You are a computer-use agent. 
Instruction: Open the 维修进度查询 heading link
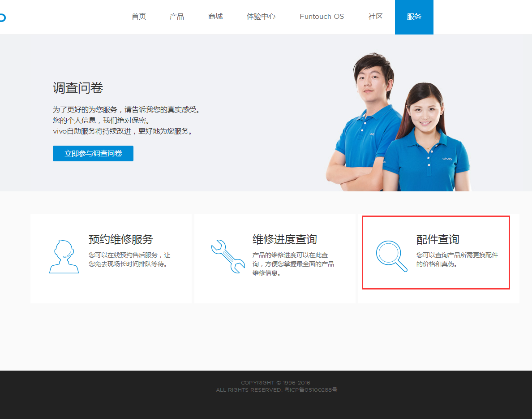[x=285, y=239]
